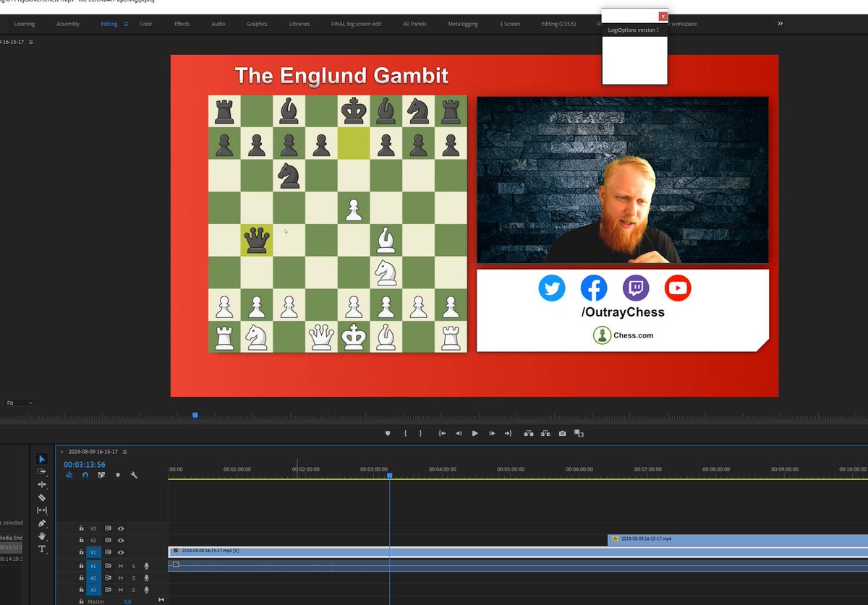Toggle lock on the A2 track
This screenshot has width=868, height=605.
(81, 578)
